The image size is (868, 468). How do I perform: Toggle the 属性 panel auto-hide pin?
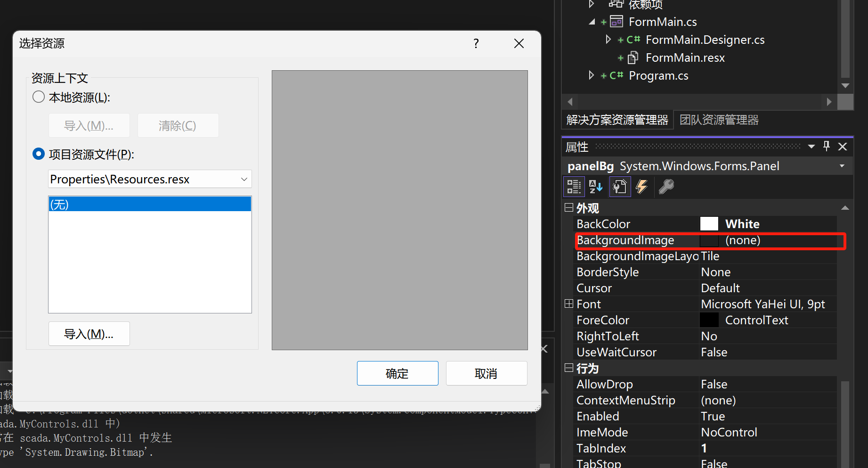tap(827, 147)
